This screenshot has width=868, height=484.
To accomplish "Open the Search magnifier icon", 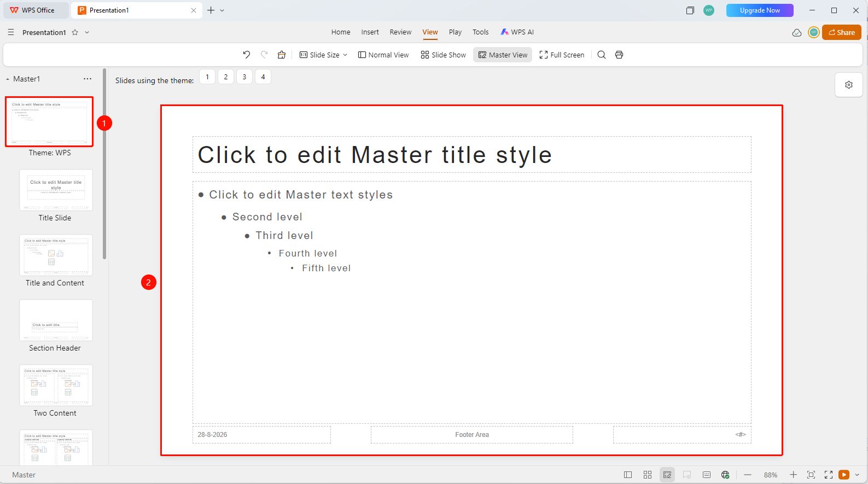I will [x=602, y=55].
